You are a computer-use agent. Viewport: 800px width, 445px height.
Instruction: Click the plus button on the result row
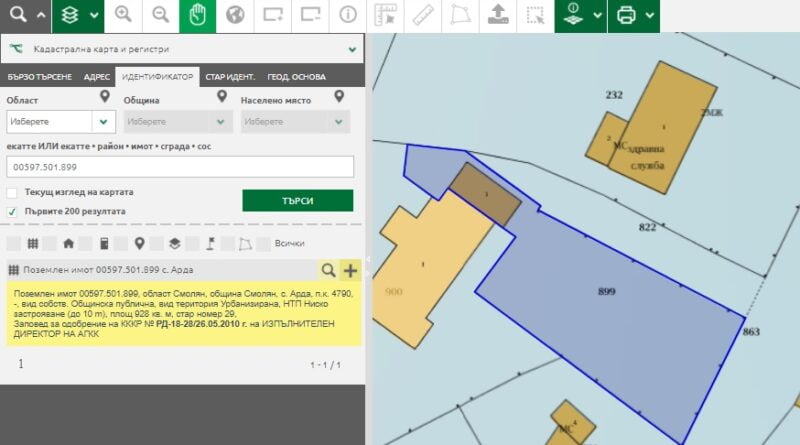tap(351, 270)
